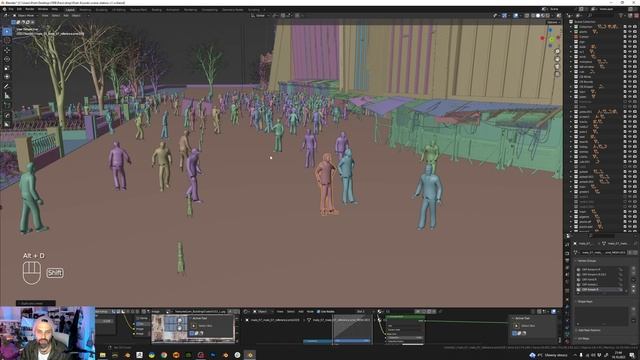Open the File menu
The image size is (640, 360).
[11, 9]
